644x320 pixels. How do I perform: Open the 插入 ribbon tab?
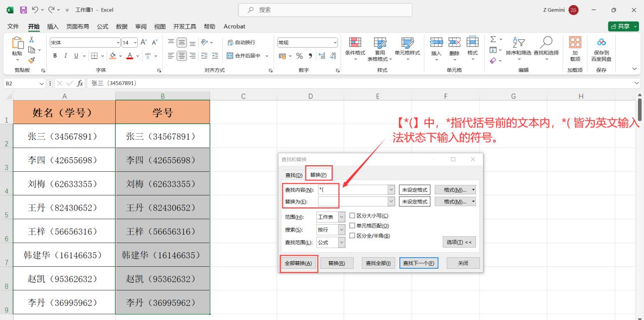(x=53, y=26)
